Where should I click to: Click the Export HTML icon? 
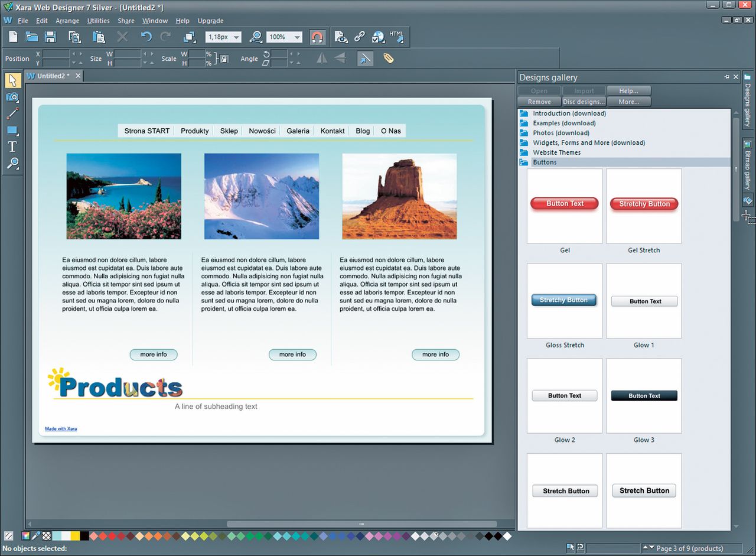396,37
